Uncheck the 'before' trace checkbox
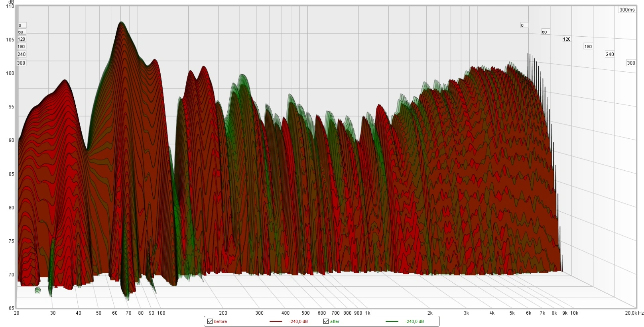The width and height of the screenshot is (644, 327). 210,321
